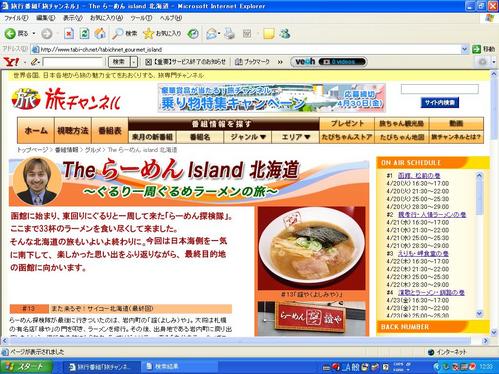Expand the Yahoo toolbar » overflow chevron
499x374 pixels.
click(280, 62)
